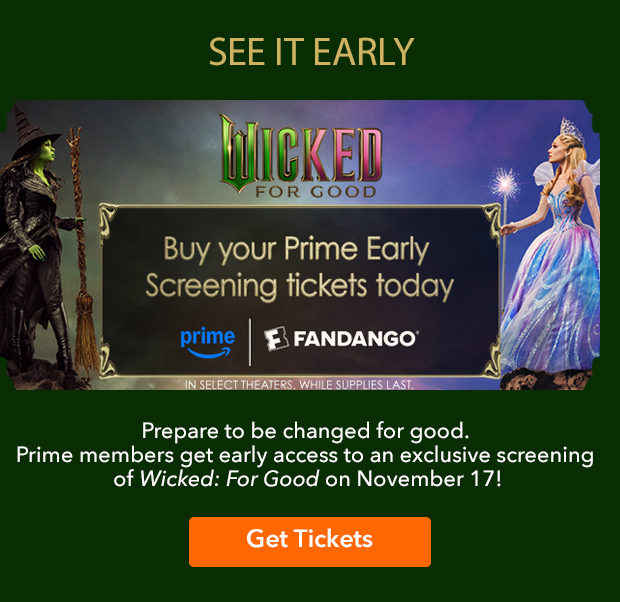Viewport: 620px width, 602px height.
Task: Click the Wicked For Good title logo
Action: tap(302, 156)
